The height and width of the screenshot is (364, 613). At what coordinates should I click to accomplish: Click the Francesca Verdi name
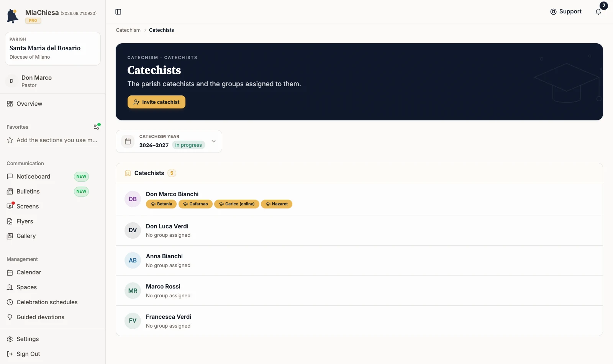pyautogui.click(x=169, y=317)
